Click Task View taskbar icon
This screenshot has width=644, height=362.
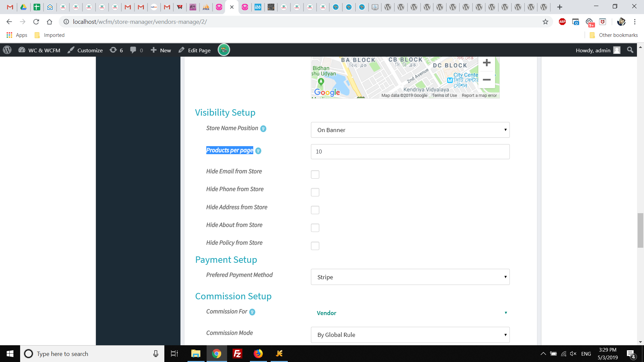[174, 354]
